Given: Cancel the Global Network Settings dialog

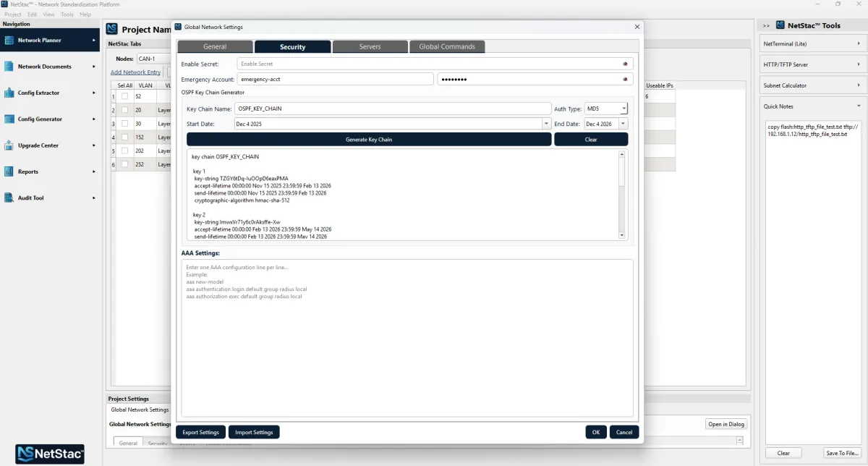Looking at the screenshot, I should (624, 432).
